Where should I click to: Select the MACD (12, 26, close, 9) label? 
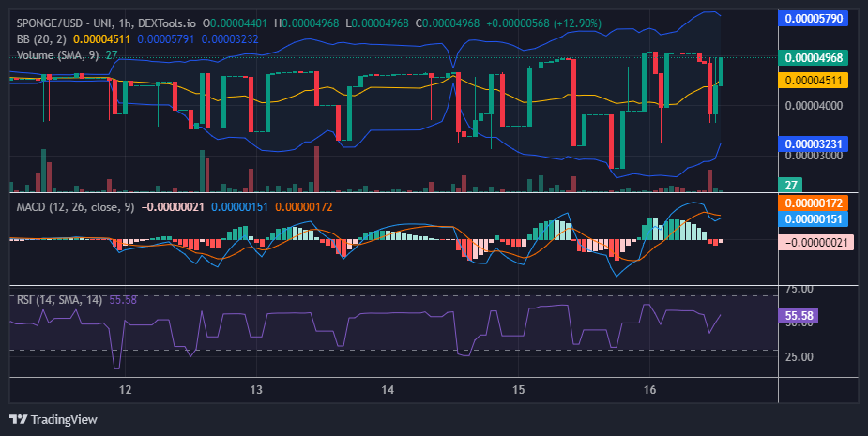click(75, 207)
